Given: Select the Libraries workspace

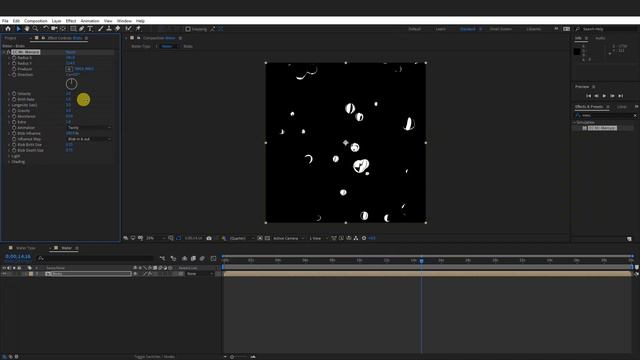Looking at the screenshot, I should (533, 29).
